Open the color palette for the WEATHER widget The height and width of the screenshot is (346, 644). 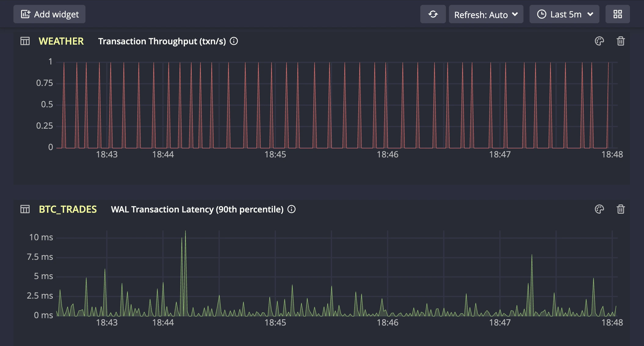(x=599, y=41)
